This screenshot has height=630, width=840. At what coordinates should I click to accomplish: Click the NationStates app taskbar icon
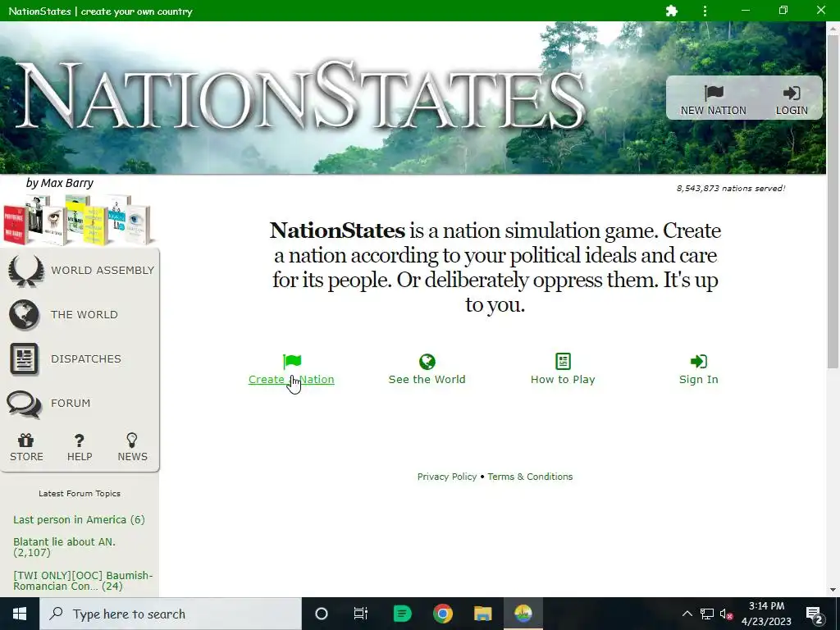[x=523, y=614]
